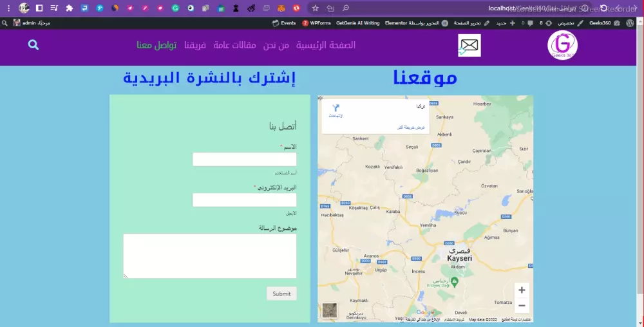This screenshot has width=644, height=327.
Task: Click the envelope mail icon in header
Action: [469, 45]
